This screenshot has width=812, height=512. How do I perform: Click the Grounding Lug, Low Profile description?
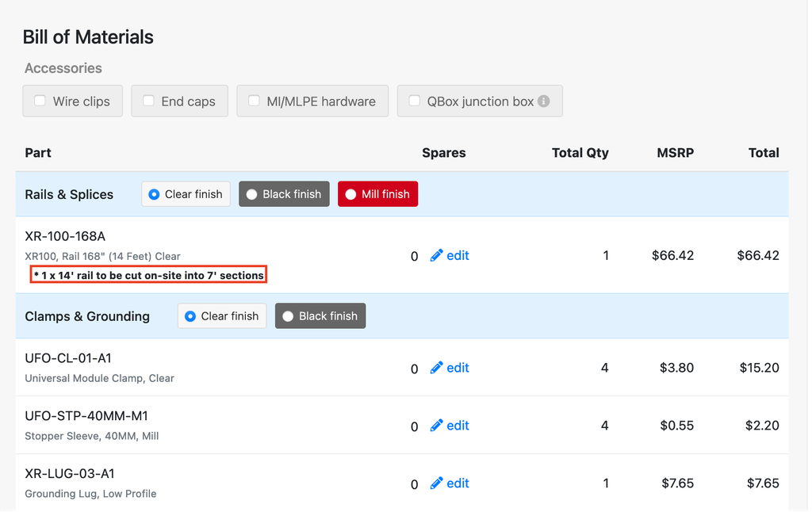click(x=90, y=494)
